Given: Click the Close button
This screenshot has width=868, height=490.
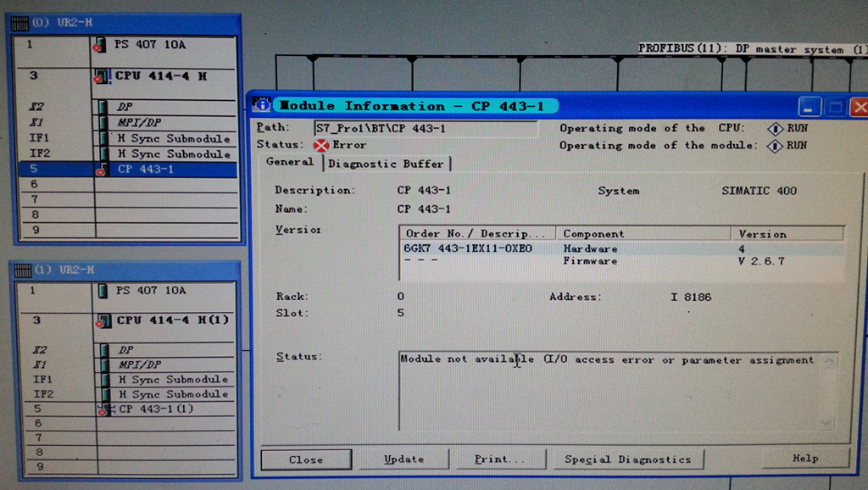Looking at the screenshot, I should pyautogui.click(x=306, y=459).
